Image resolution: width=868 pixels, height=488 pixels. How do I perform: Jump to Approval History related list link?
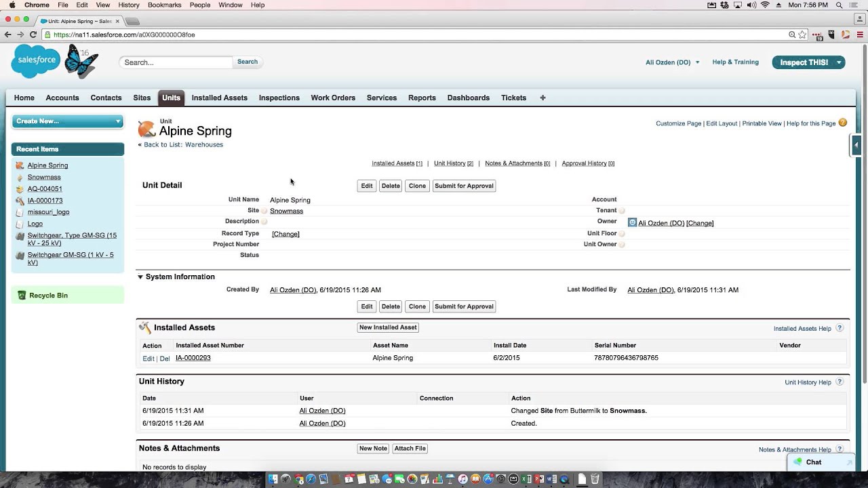tap(588, 163)
